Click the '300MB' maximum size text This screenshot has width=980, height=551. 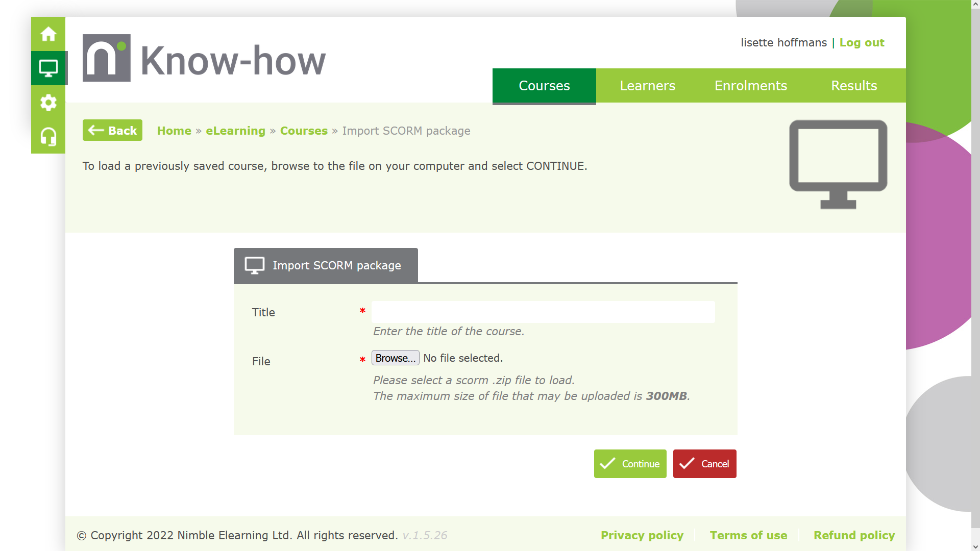coord(666,396)
